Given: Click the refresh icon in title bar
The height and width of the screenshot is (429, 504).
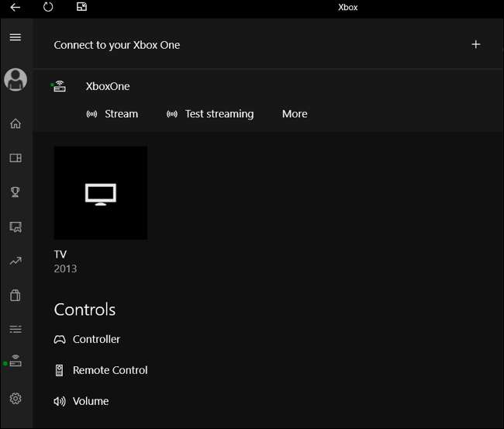Looking at the screenshot, I should [x=48, y=8].
